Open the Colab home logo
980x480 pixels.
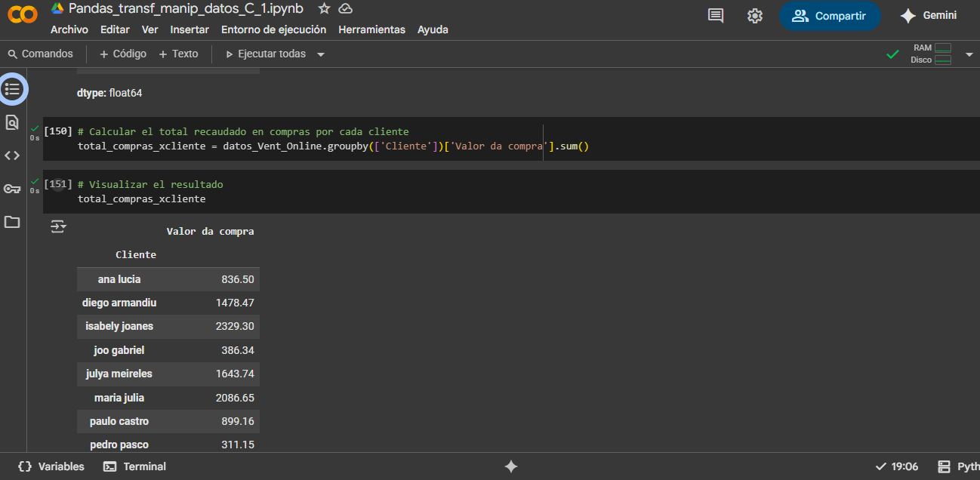click(x=23, y=14)
